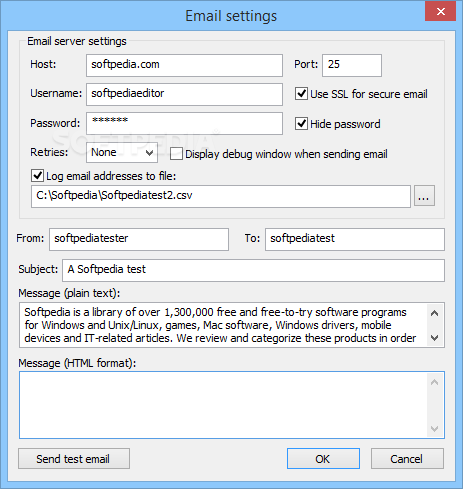Click the Send test email button
Screen dimensions: 463x489
point(74,459)
